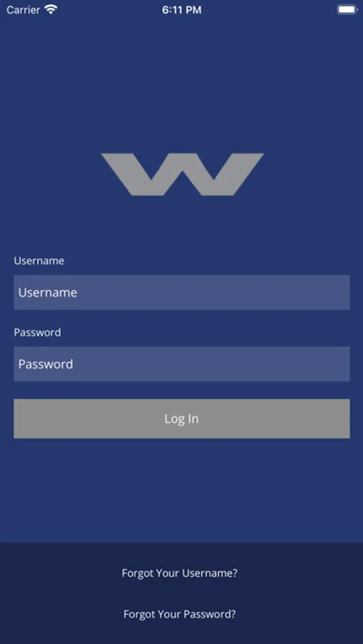Click the Log In button
The image size is (363, 644).
(182, 419)
